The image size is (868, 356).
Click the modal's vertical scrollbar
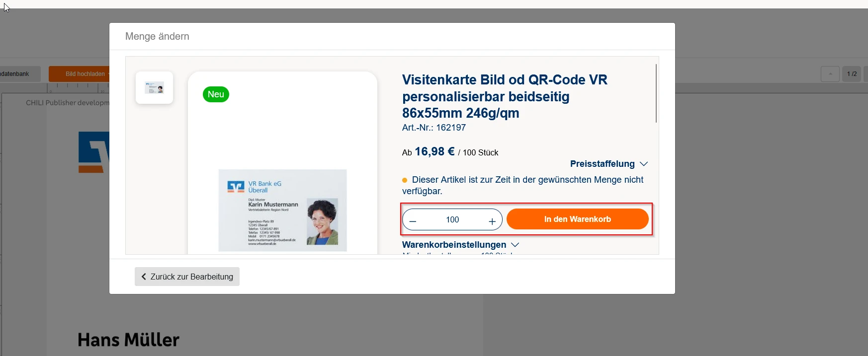(656, 93)
